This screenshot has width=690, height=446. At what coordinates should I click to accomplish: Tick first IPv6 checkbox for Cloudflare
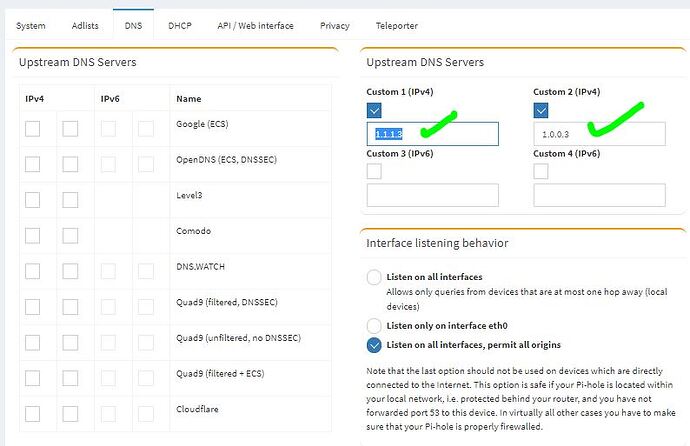coord(108,414)
